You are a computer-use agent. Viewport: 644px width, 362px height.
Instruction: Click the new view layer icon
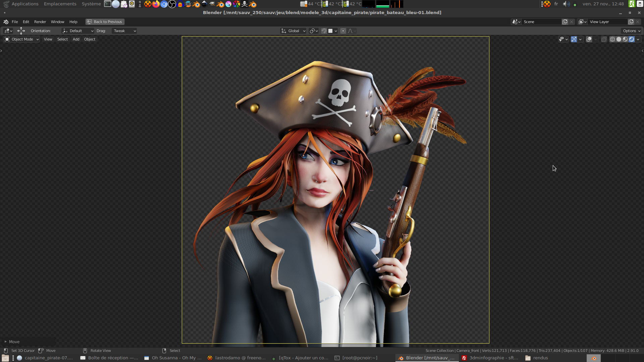[x=631, y=22]
